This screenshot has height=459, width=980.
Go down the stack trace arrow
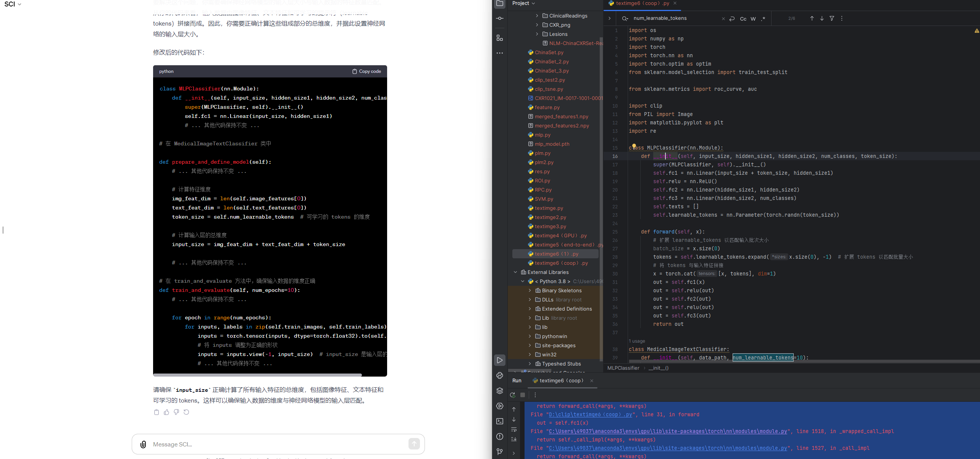pos(514,419)
